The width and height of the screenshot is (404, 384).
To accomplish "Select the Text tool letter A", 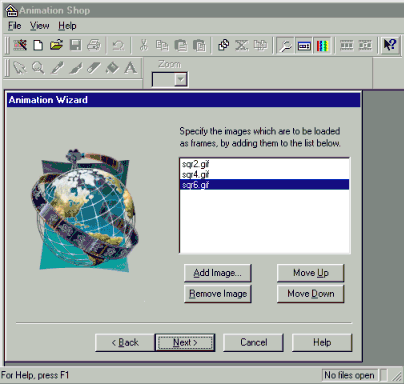I will point(130,68).
